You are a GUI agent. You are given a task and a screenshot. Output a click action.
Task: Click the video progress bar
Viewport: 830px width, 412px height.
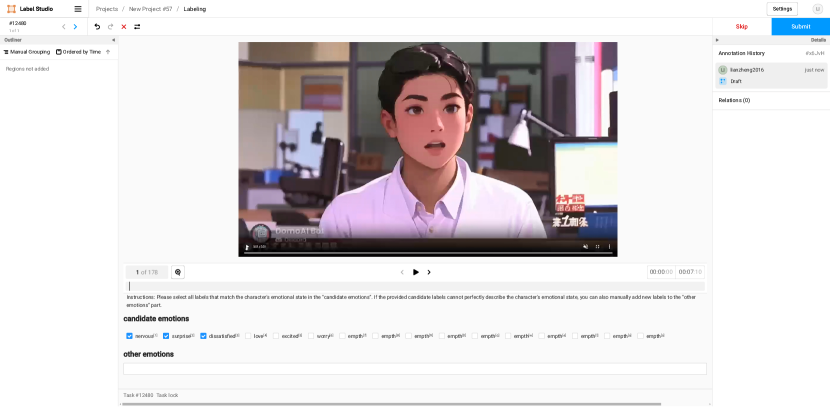point(428,253)
